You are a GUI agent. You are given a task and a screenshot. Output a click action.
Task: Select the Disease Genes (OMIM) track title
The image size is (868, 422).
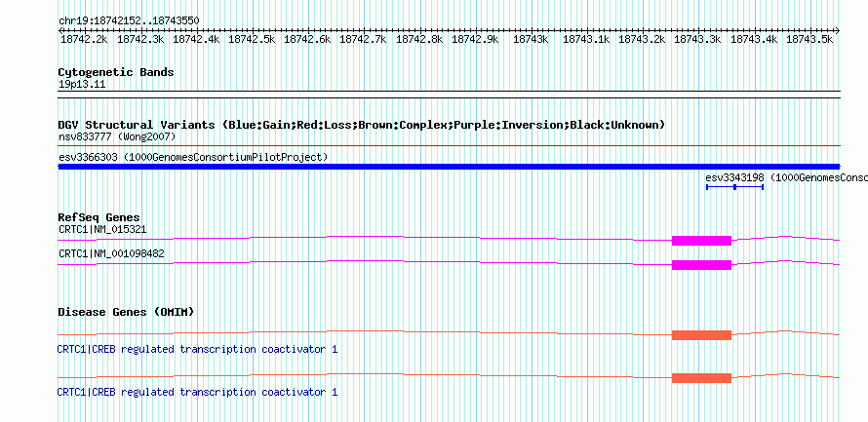126,313
